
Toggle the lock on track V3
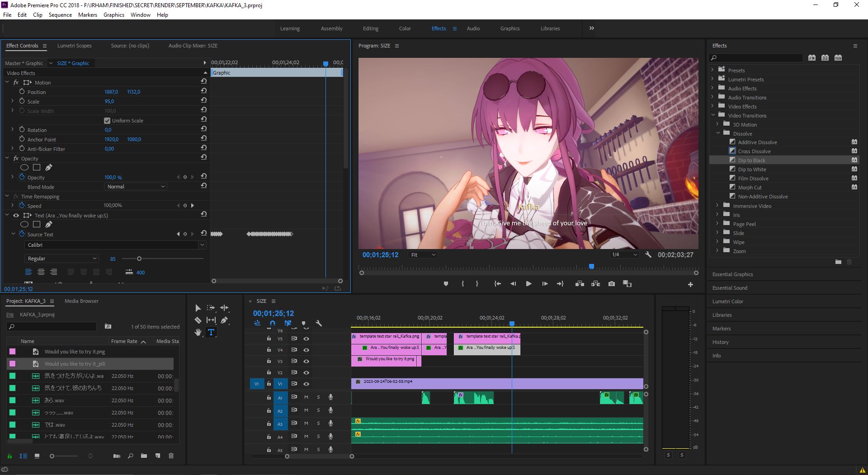269,361
